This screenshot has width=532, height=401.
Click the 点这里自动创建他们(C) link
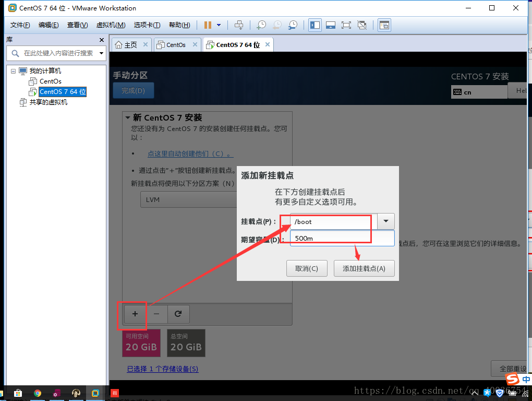190,154
